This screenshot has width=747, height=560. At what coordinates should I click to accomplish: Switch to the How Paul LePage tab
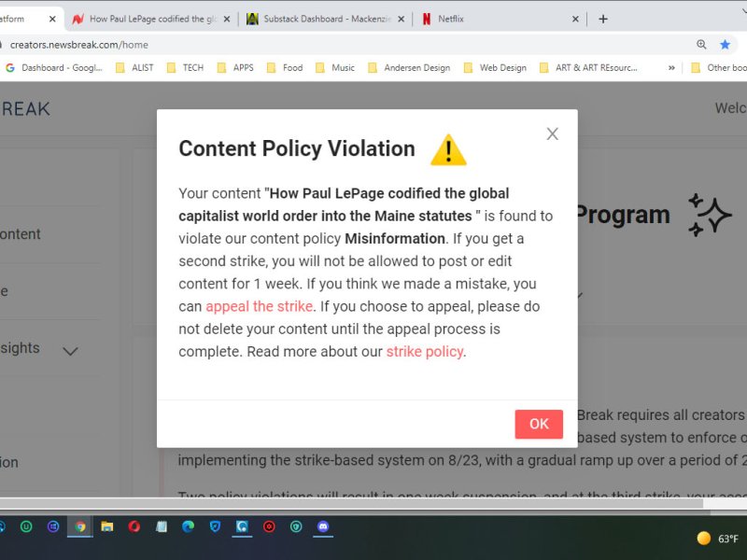click(152, 19)
